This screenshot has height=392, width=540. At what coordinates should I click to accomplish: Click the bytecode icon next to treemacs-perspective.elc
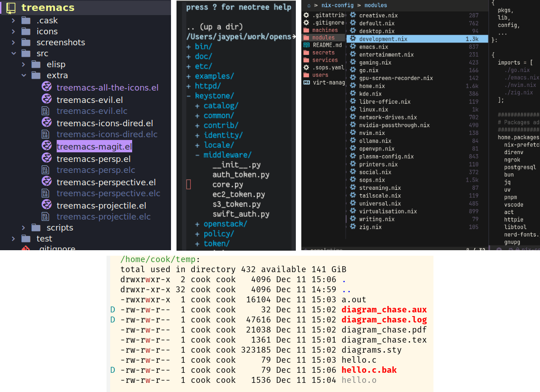click(x=46, y=193)
